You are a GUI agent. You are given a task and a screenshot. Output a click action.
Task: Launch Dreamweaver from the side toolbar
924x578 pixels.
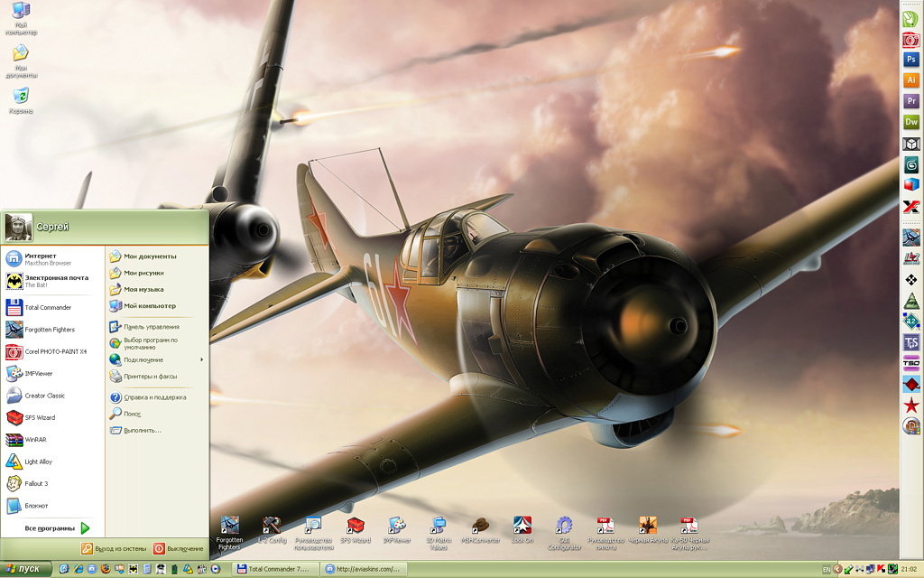pyautogui.click(x=911, y=122)
